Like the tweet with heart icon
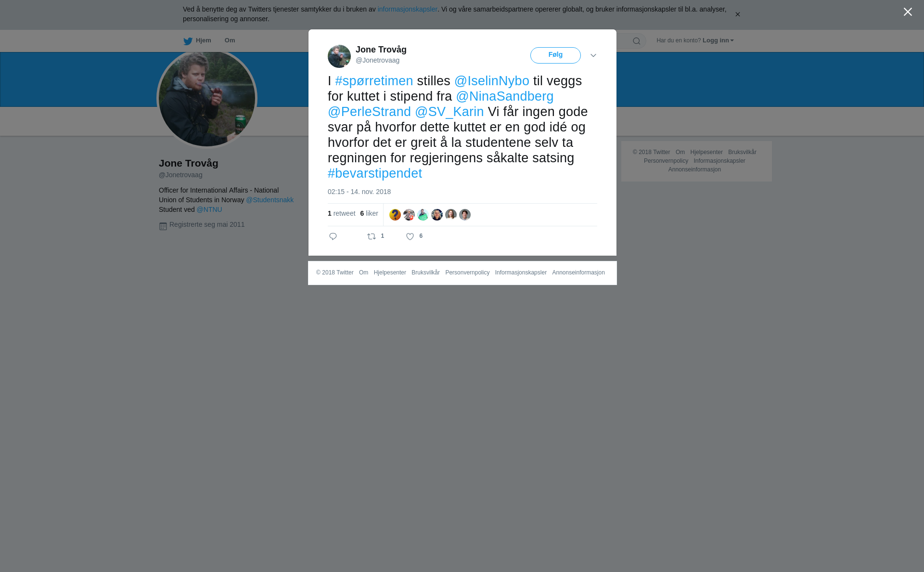This screenshot has height=572, width=924. click(x=410, y=236)
